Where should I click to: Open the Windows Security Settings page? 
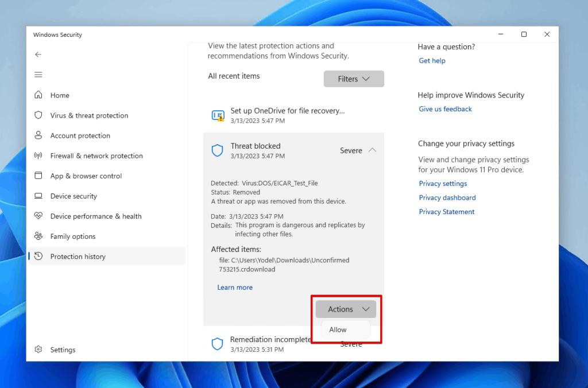63,350
